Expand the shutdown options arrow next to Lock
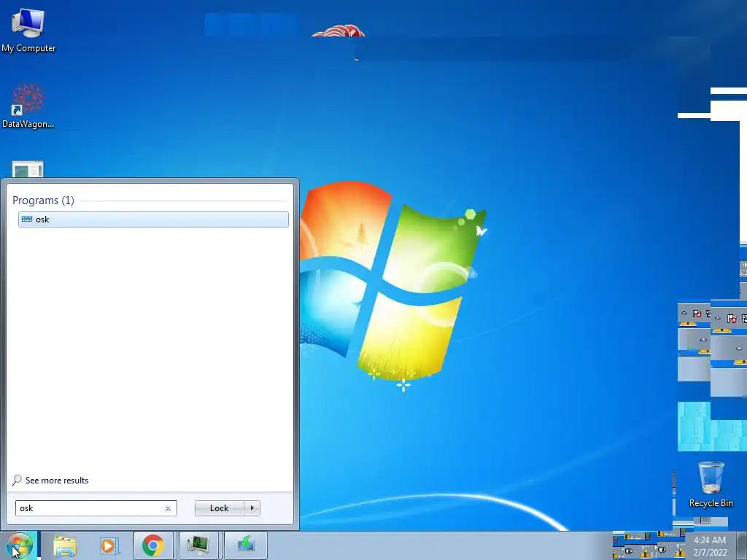Screen dimensions: 747x560 (x=252, y=508)
